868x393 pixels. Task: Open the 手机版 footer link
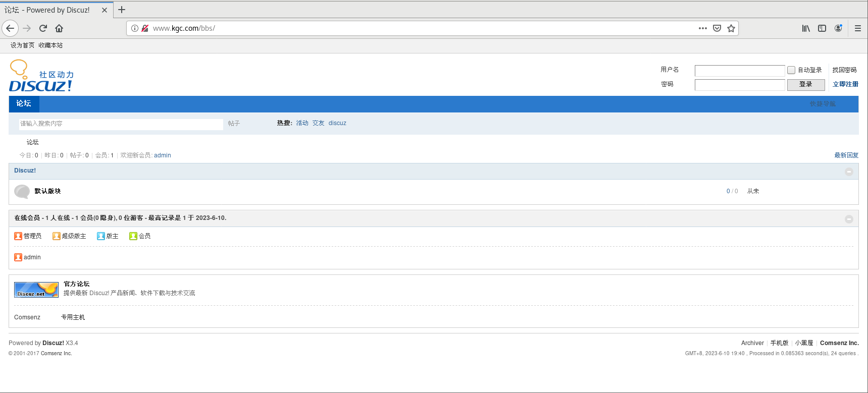tap(779, 343)
